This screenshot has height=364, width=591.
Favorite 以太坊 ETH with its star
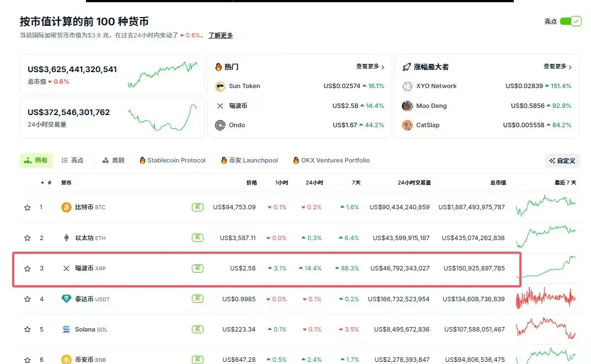(x=28, y=238)
